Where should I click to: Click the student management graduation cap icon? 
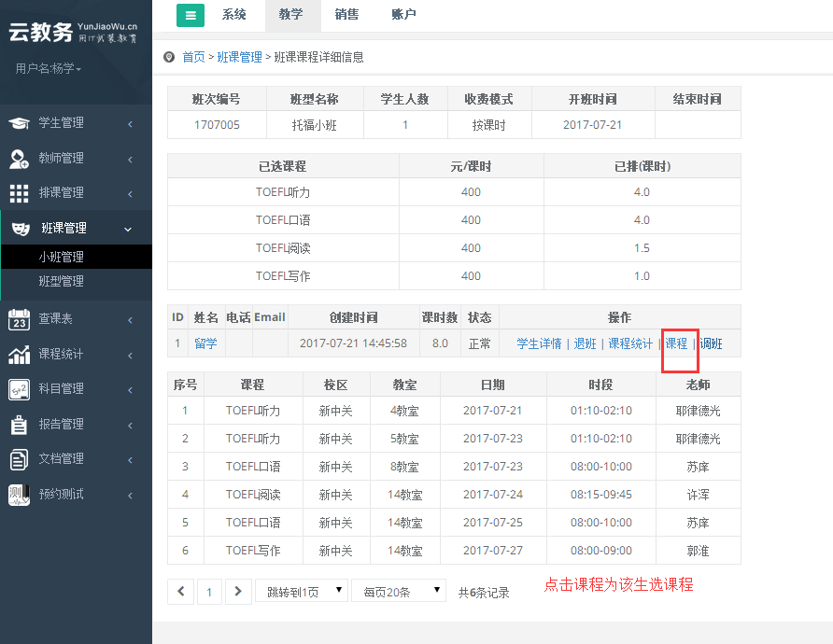19,123
